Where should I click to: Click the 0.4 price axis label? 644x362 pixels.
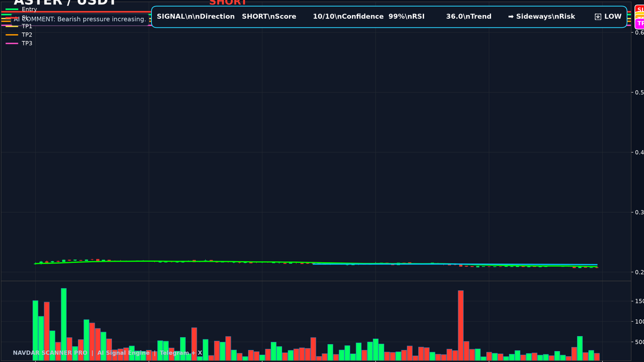pos(639,152)
